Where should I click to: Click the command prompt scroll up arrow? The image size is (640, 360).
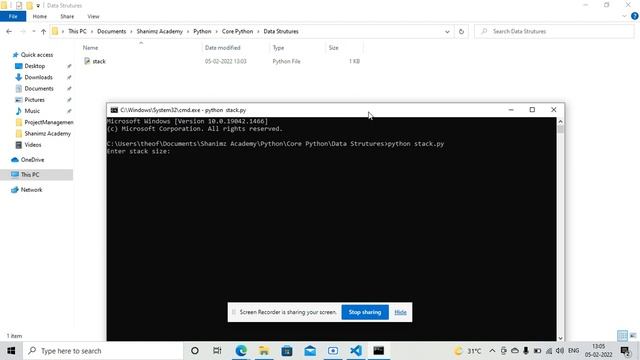click(x=560, y=121)
